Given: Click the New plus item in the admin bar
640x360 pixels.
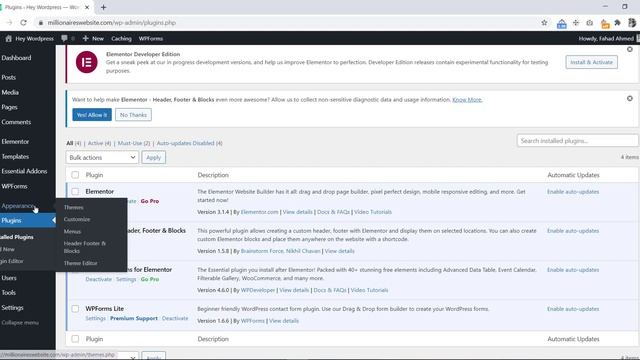Looking at the screenshot, I should (93, 38).
